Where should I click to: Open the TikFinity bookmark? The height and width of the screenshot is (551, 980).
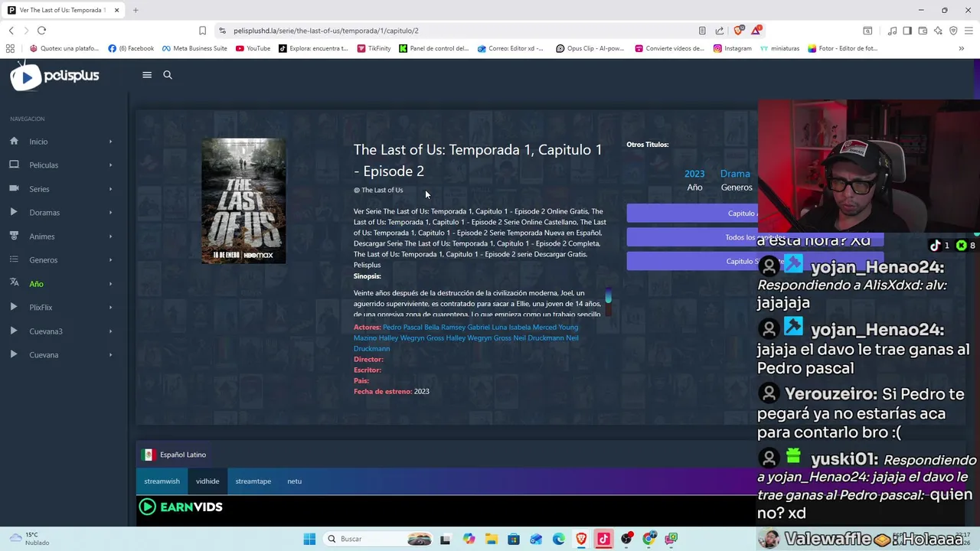click(374, 48)
